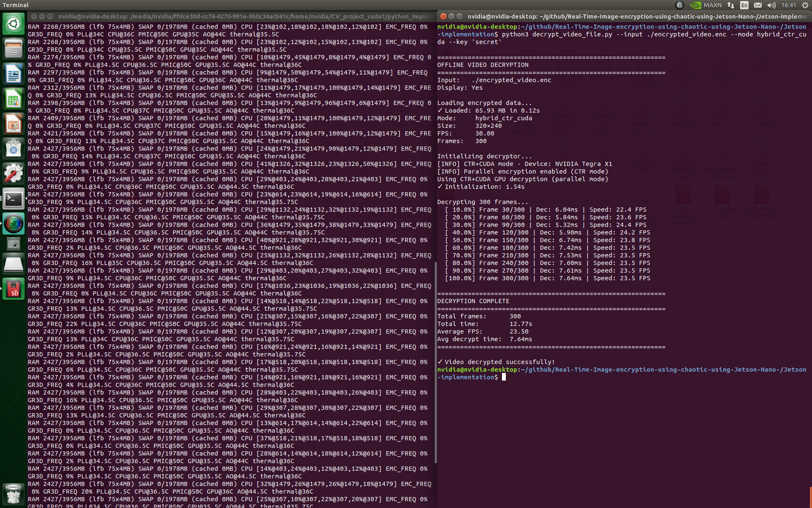The height and width of the screenshot is (508, 812).
Task: Open the Screenshot camera launcher icon
Action: (14, 244)
